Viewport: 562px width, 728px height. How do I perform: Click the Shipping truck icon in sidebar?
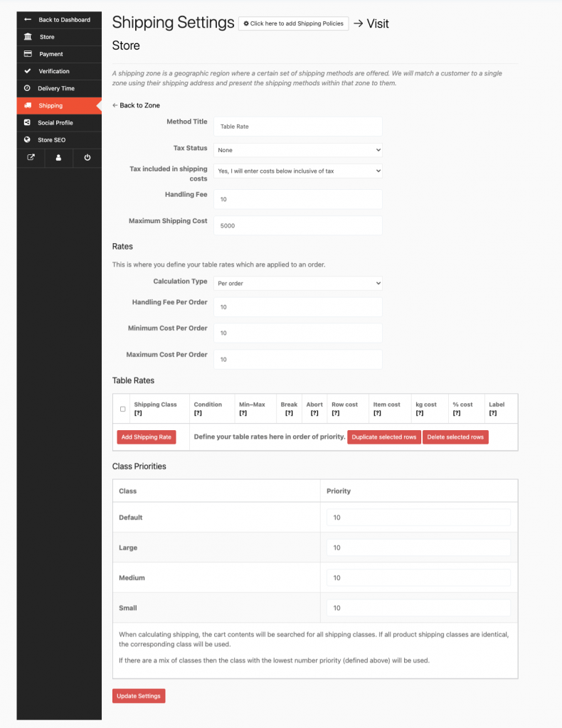pyautogui.click(x=28, y=105)
